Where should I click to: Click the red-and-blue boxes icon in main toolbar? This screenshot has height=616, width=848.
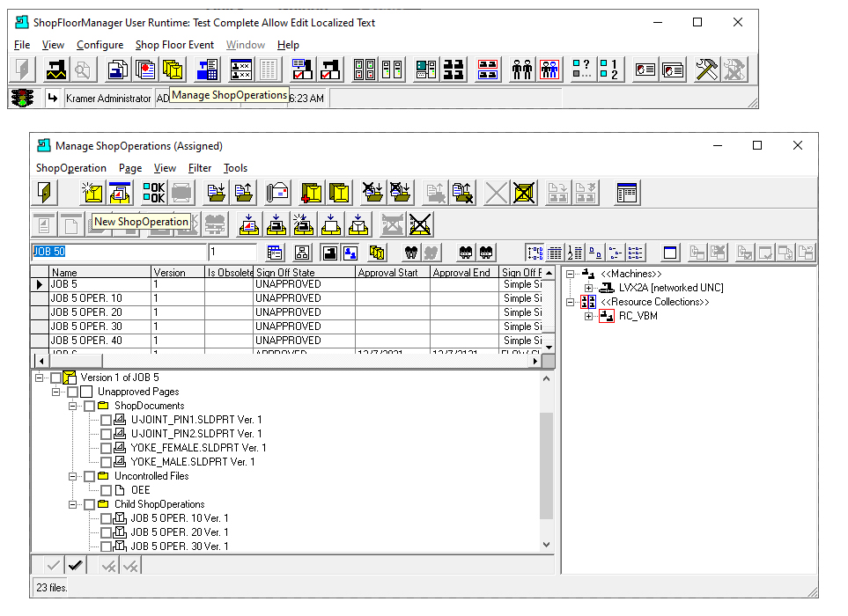(487, 70)
